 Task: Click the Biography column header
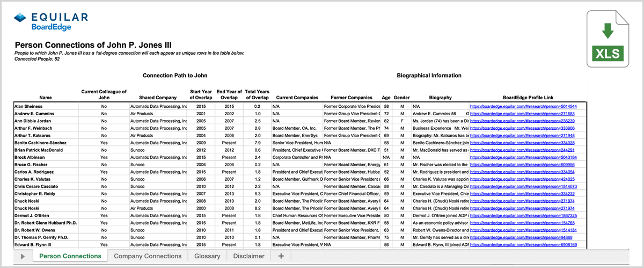tap(440, 98)
